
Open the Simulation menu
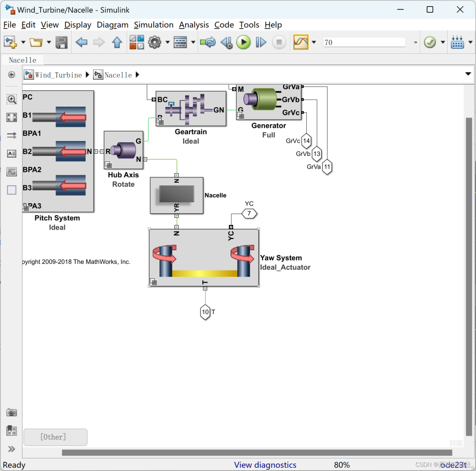(x=154, y=25)
